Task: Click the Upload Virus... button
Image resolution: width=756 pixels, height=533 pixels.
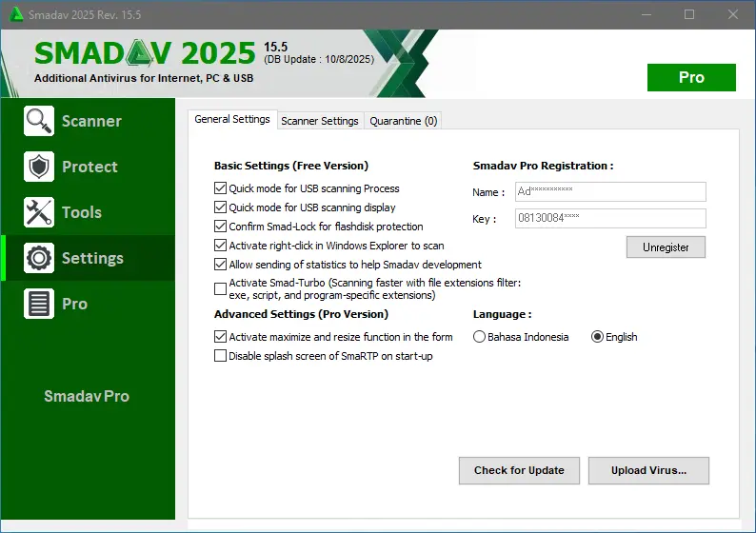Action: [648, 470]
